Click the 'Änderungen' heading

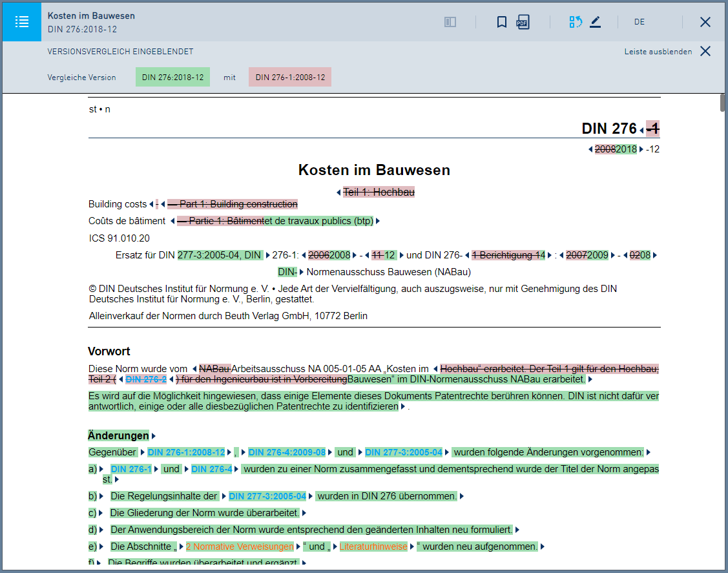tap(118, 435)
